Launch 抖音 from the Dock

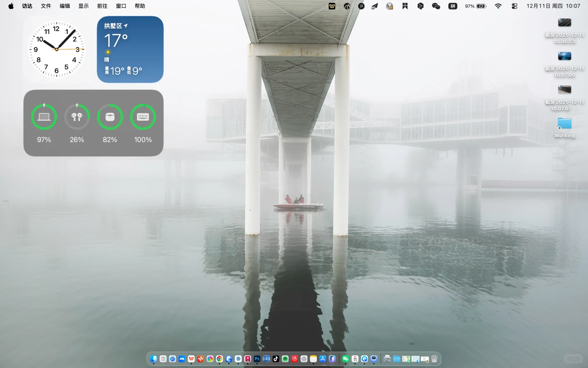point(276,358)
